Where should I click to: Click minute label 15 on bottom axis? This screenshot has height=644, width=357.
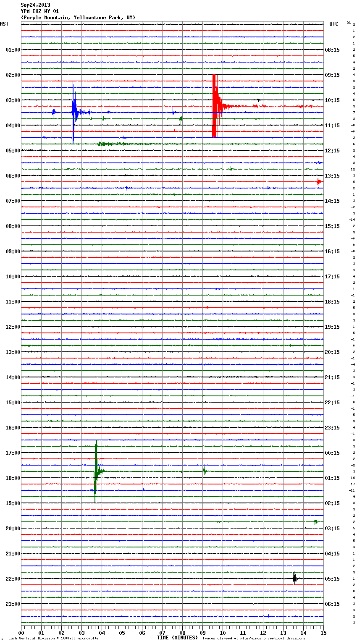[323, 633]
